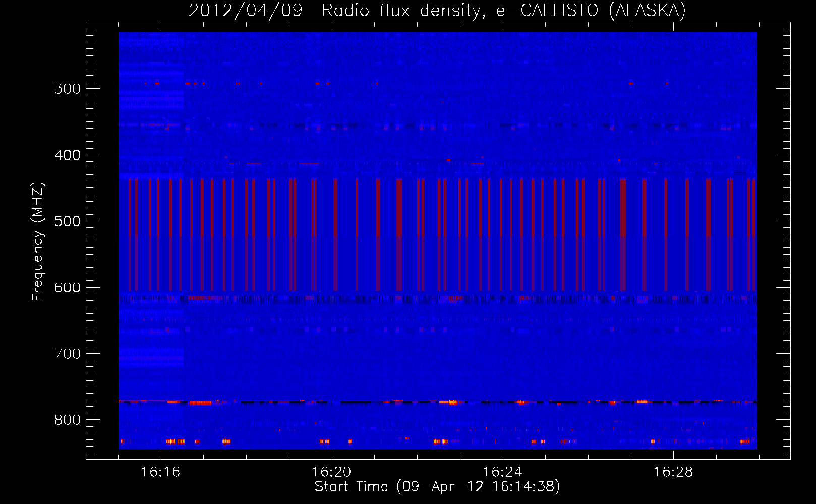This screenshot has height=504, width=816.
Task: Click the 300 frequency tick label
Action: coord(68,89)
